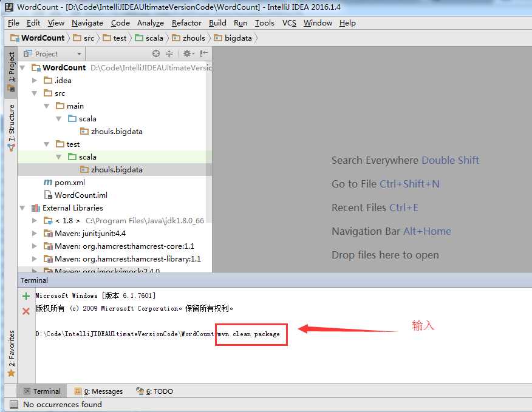Open the 2: Favorites side tab
Screen dimensions: 532x412
coord(12,353)
